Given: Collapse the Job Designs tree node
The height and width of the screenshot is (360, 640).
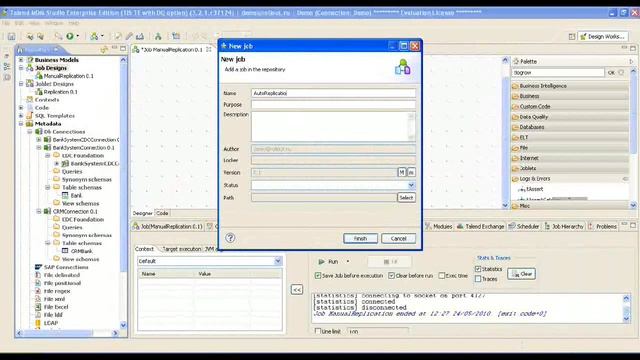Looking at the screenshot, I should pyautogui.click(x=21, y=68).
